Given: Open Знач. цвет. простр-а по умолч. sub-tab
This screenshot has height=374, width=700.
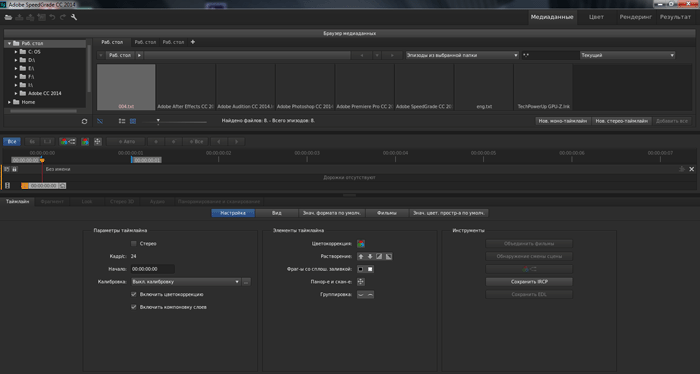Looking at the screenshot, I should pyautogui.click(x=449, y=213).
